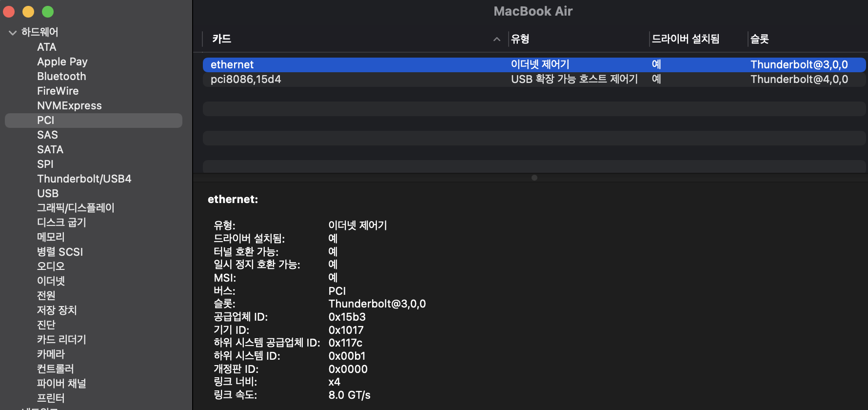Select the PCI sidebar item

[94, 121]
